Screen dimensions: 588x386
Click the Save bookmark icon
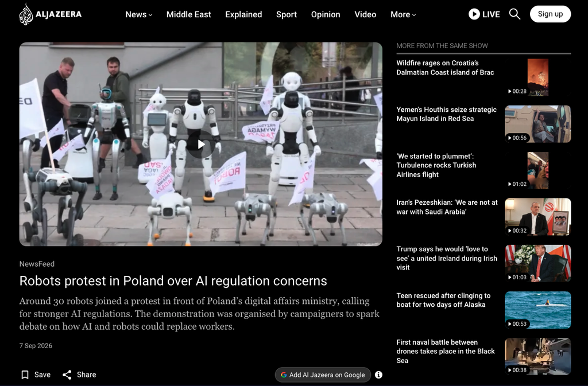(25, 375)
